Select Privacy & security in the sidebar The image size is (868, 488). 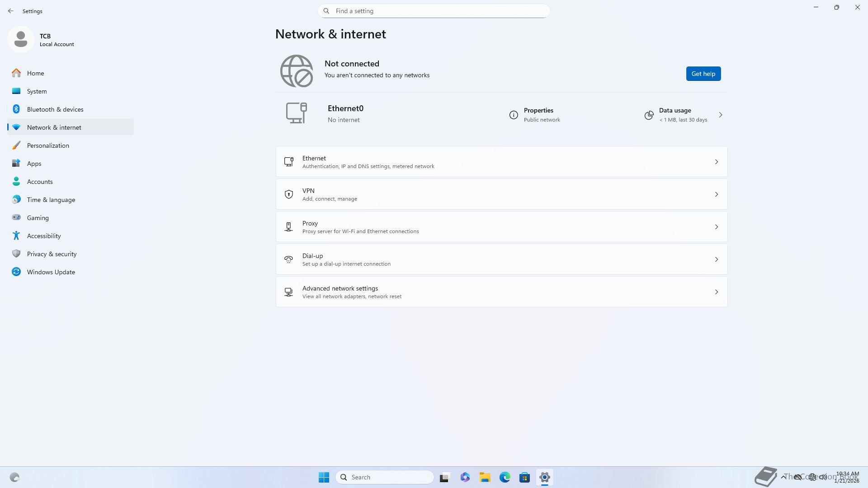(x=52, y=254)
